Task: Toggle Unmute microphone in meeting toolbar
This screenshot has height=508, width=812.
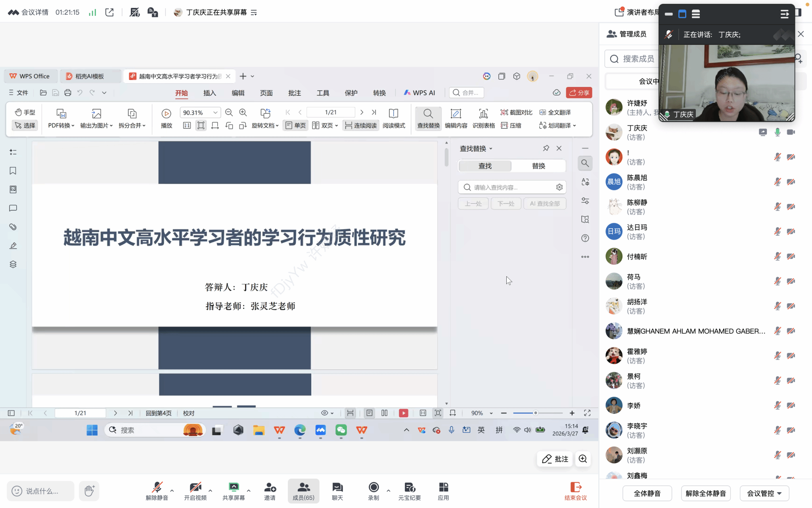Action: pyautogui.click(x=157, y=491)
